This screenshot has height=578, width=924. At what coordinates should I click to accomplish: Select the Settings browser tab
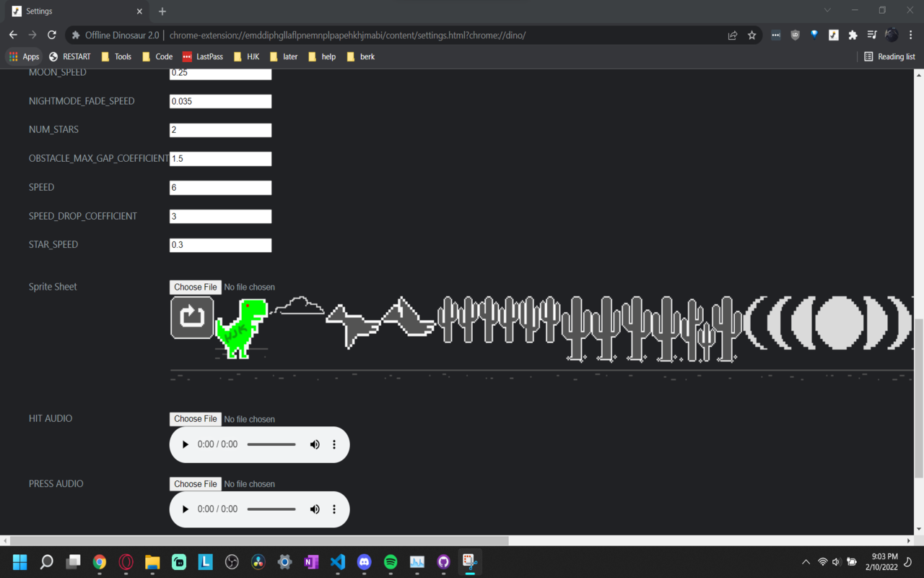[x=77, y=12]
